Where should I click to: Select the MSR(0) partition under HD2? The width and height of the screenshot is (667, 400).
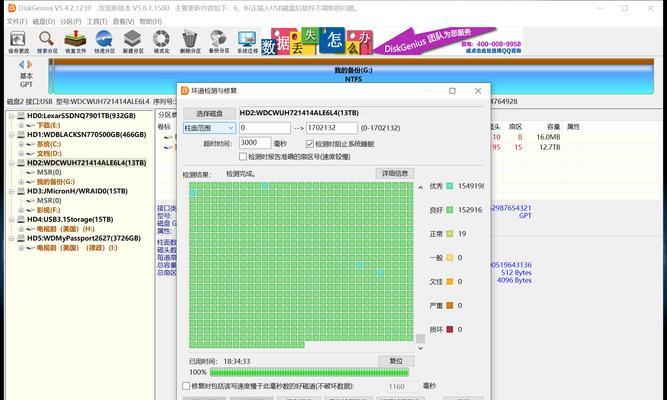tap(49, 172)
